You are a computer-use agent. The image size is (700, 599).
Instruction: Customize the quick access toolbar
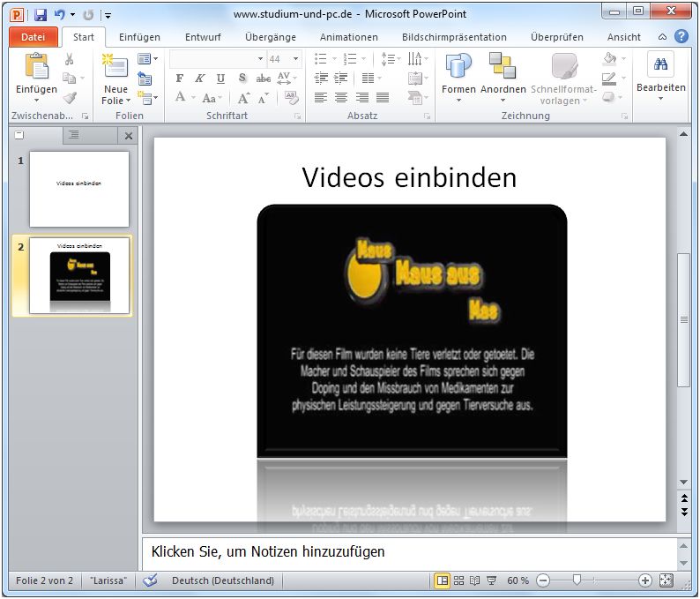pos(108,16)
